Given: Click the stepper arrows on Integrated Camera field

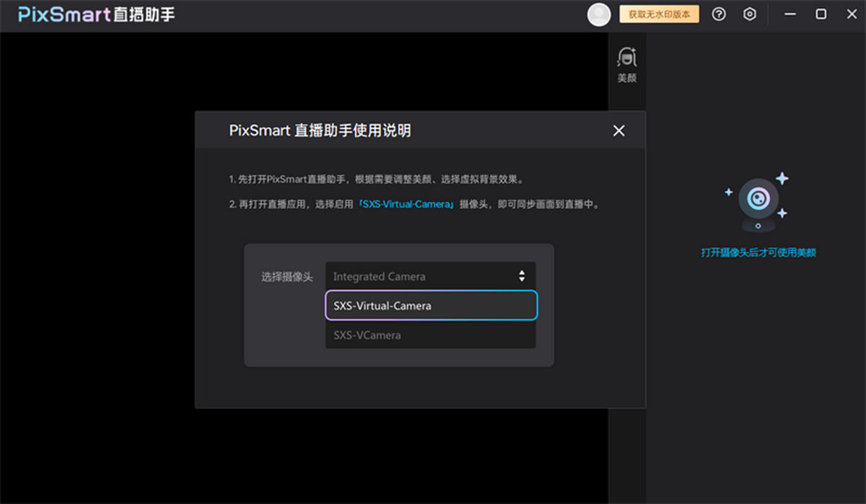Looking at the screenshot, I should pyautogui.click(x=521, y=276).
